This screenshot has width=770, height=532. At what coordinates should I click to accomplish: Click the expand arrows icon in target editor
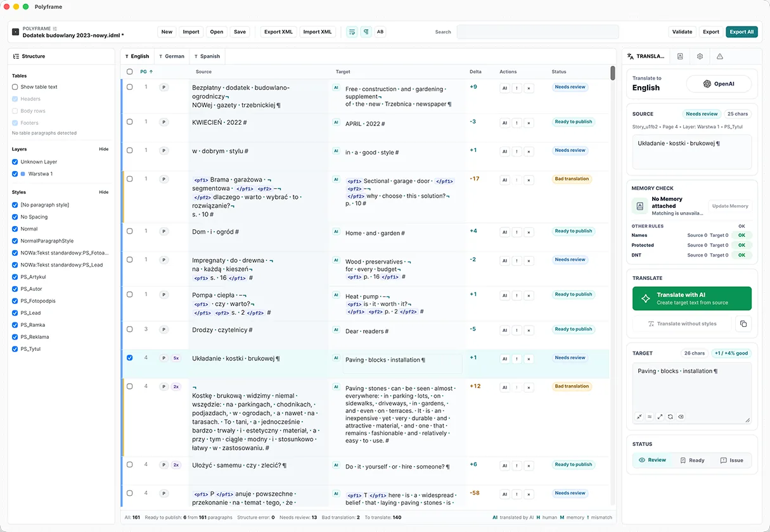point(660,417)
